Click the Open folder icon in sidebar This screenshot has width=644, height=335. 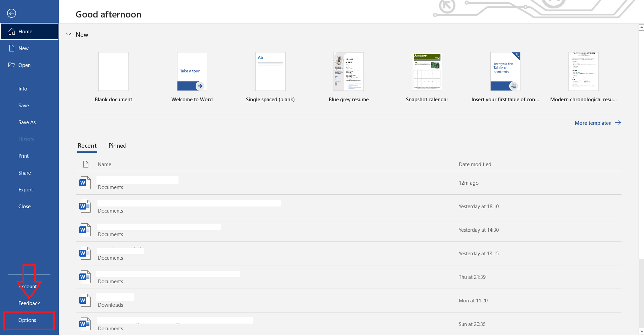(x=12, y=65)
